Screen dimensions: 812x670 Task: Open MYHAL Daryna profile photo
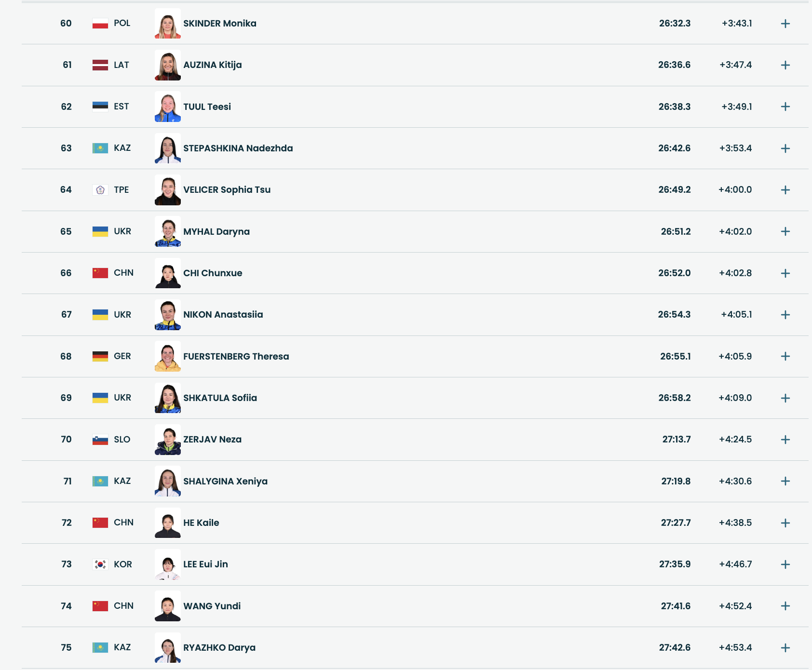[168, 231]
